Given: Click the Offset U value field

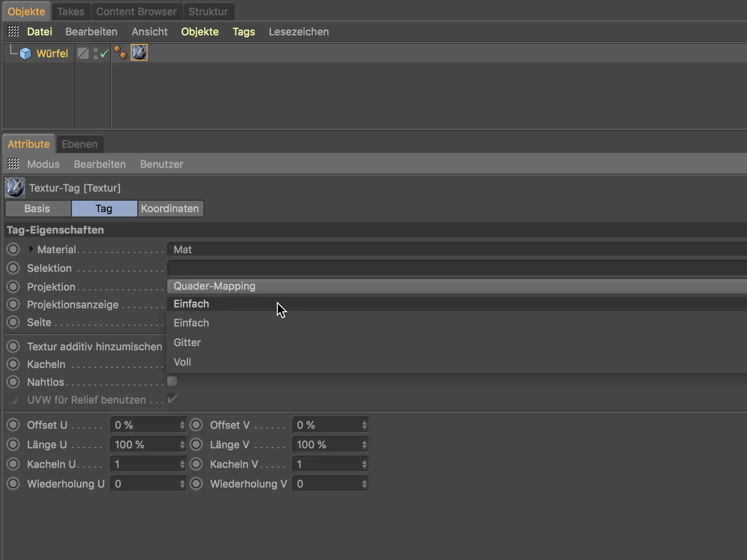Looking at the screenshot, I should click(145, 425).
